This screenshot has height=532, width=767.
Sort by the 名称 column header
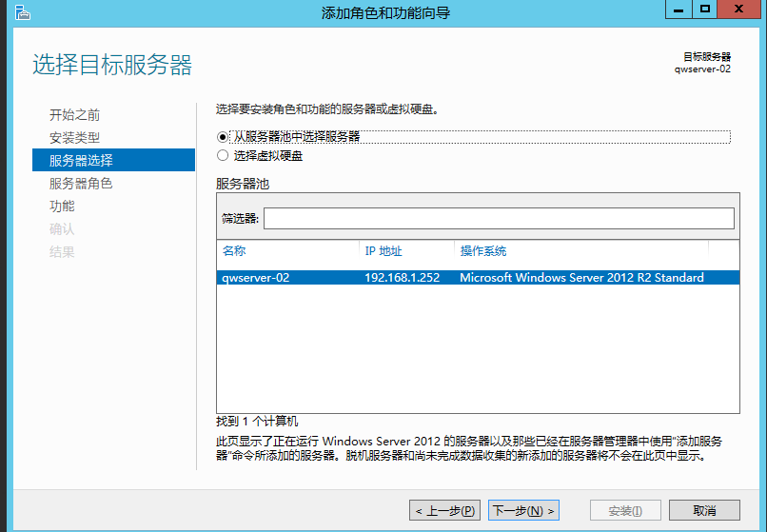click(x=234, y=251)
